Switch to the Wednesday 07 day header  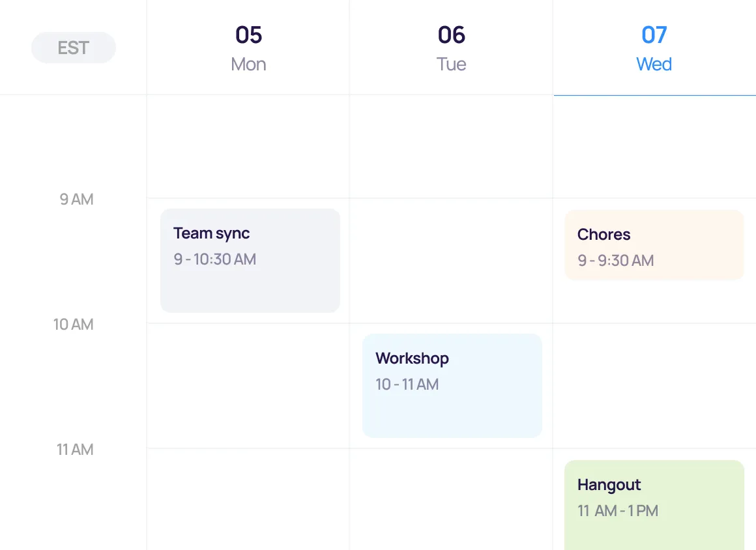click(654, 48)
